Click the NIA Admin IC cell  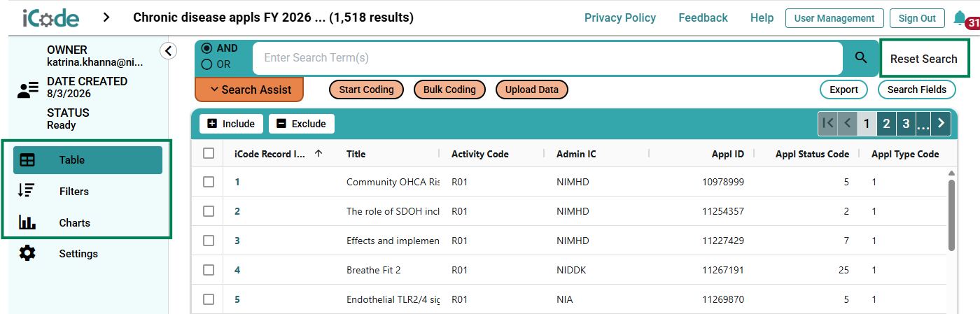[565, 299]
